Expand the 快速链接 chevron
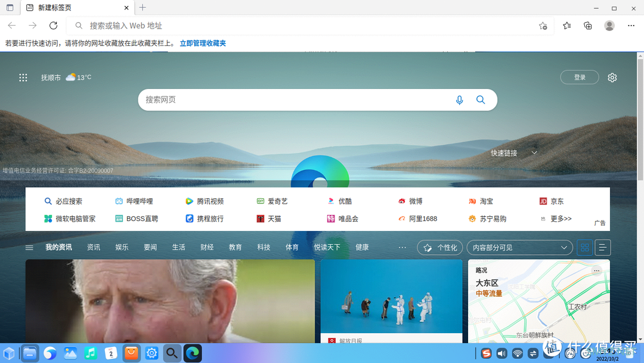 click(534, 152)
